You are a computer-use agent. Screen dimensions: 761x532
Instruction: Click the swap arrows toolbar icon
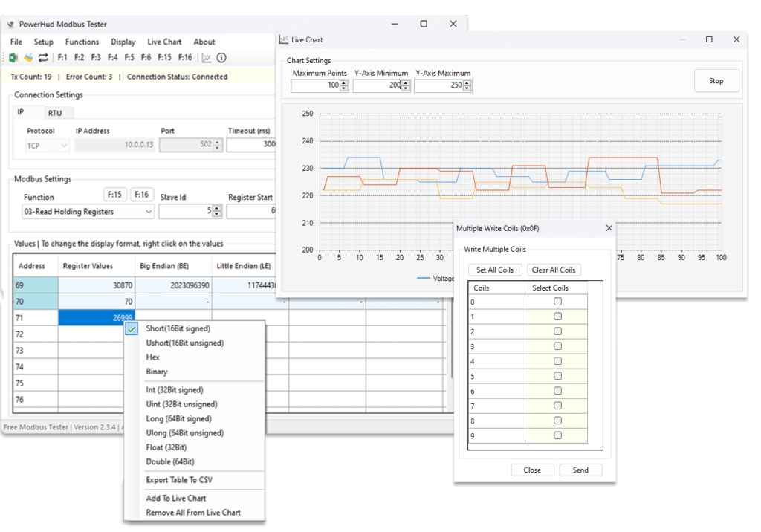pos(43,58)
